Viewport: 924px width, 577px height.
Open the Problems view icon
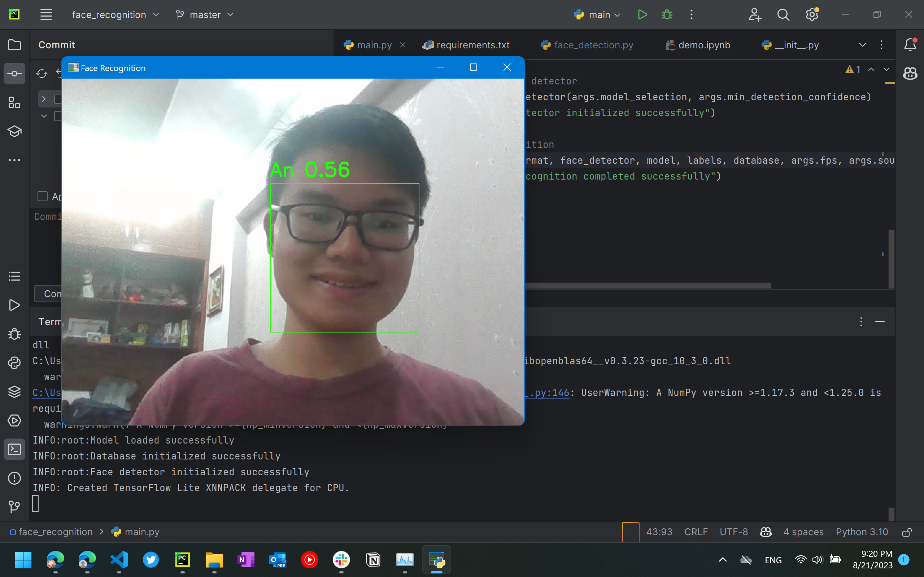(14, 478)
